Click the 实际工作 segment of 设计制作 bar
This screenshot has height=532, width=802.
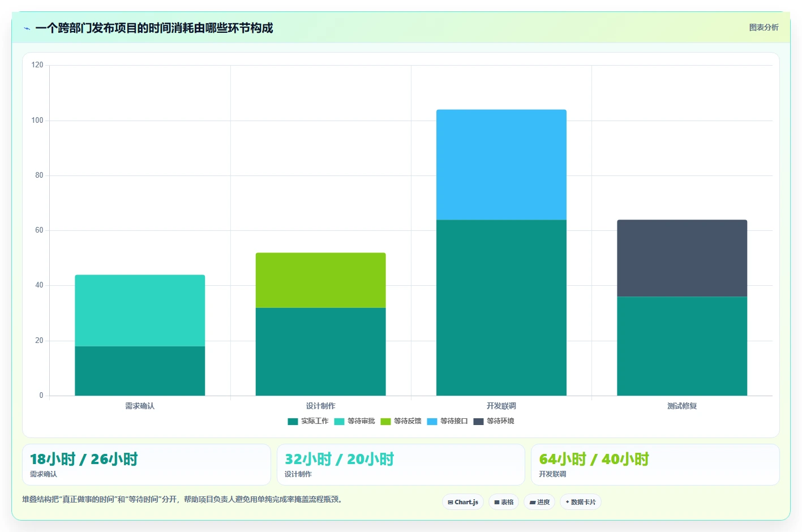[320, 351]
